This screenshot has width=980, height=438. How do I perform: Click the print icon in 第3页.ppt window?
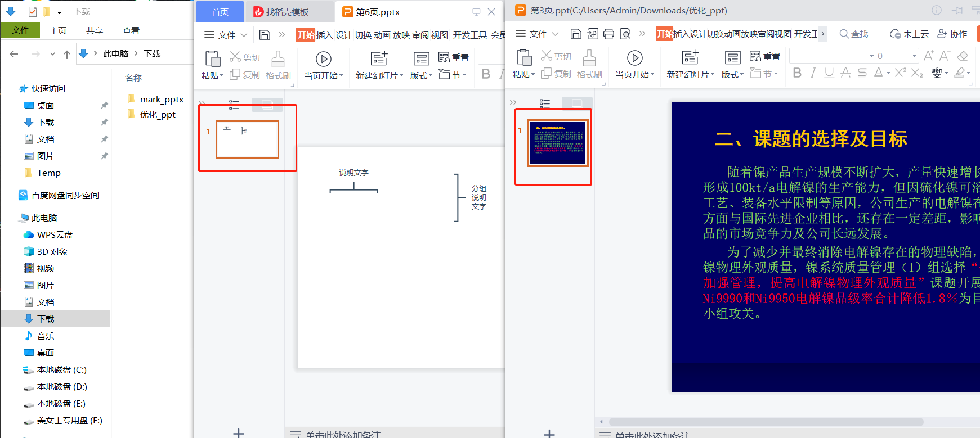(608, 34)
